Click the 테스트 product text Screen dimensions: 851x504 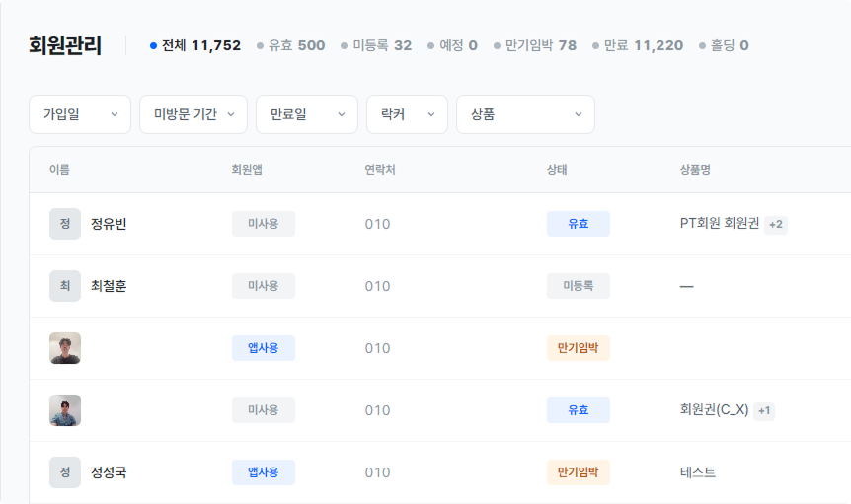tap(698, 472)
